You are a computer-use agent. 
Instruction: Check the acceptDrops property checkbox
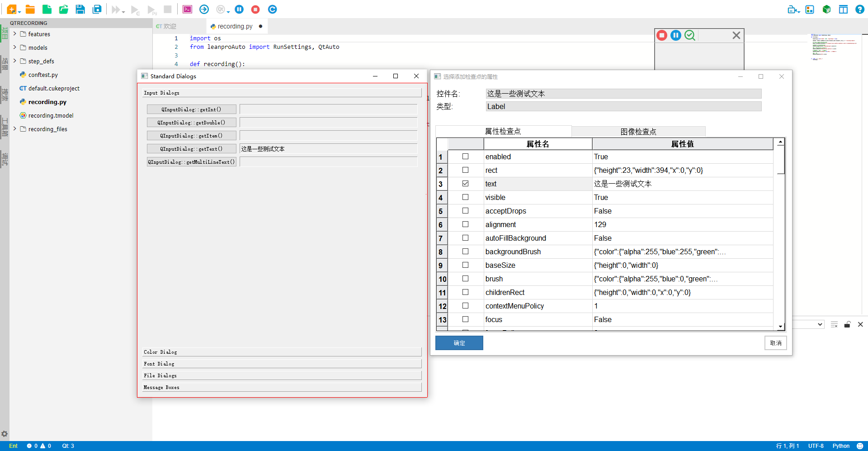[465, 211]
